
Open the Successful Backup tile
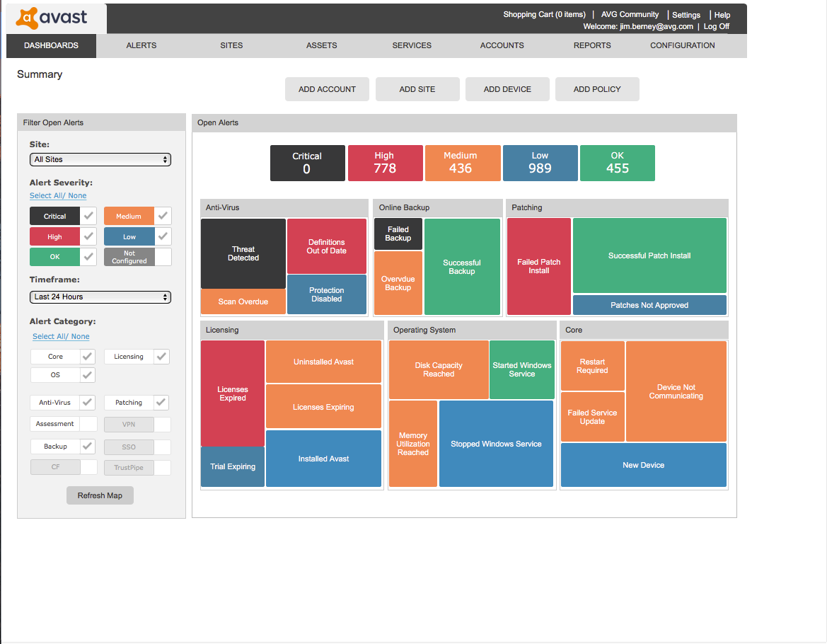(462, 267)
